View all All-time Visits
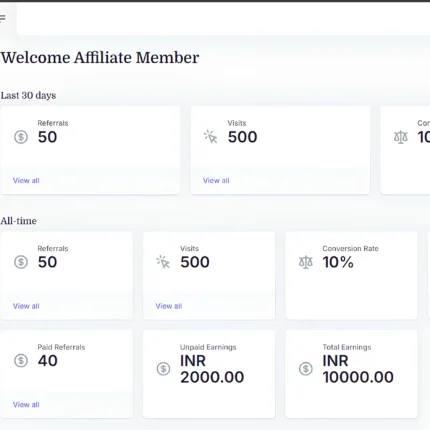Screen dimensions: 430x430 point(169,306)
